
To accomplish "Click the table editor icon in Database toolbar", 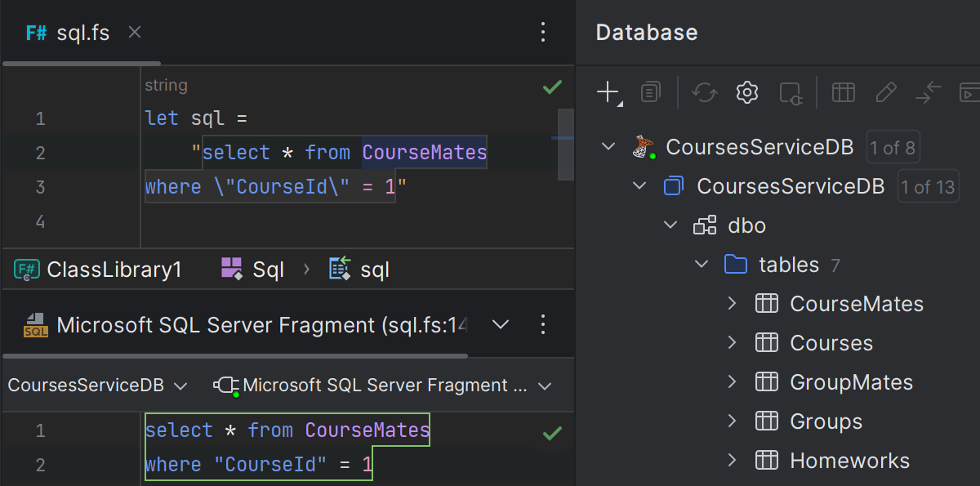I will point(843,92).
